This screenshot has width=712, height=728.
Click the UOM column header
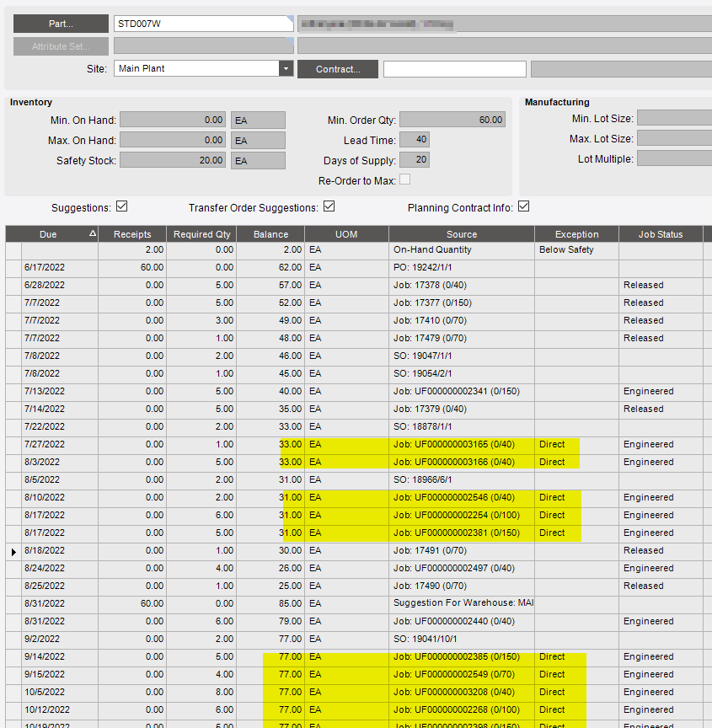346,234
